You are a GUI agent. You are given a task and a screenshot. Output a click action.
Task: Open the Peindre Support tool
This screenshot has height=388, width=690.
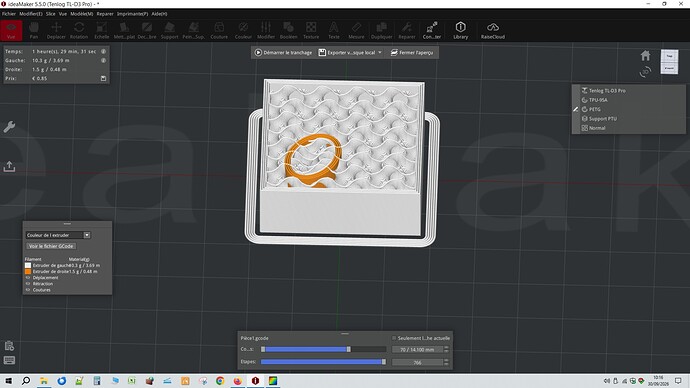click(193, 30)
